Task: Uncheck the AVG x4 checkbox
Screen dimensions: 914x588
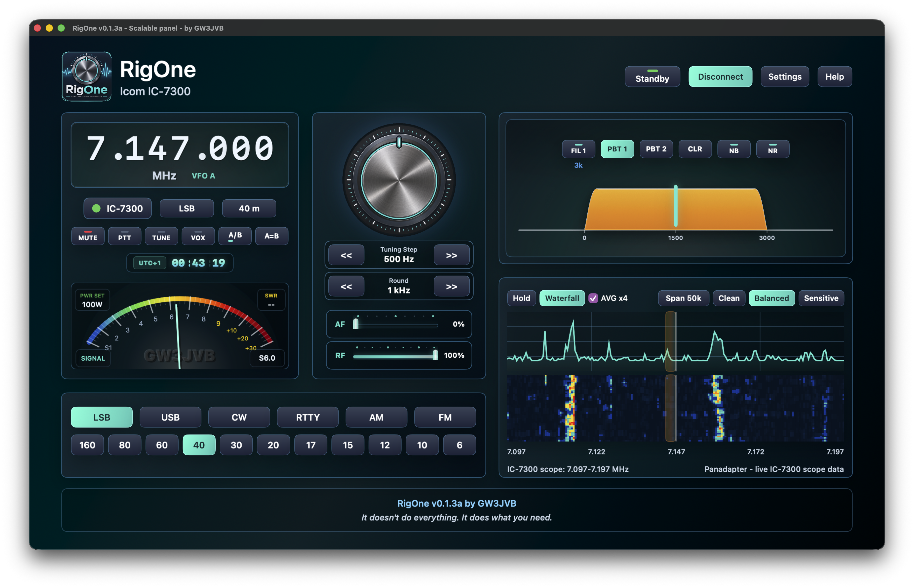Action: point(593,298)
